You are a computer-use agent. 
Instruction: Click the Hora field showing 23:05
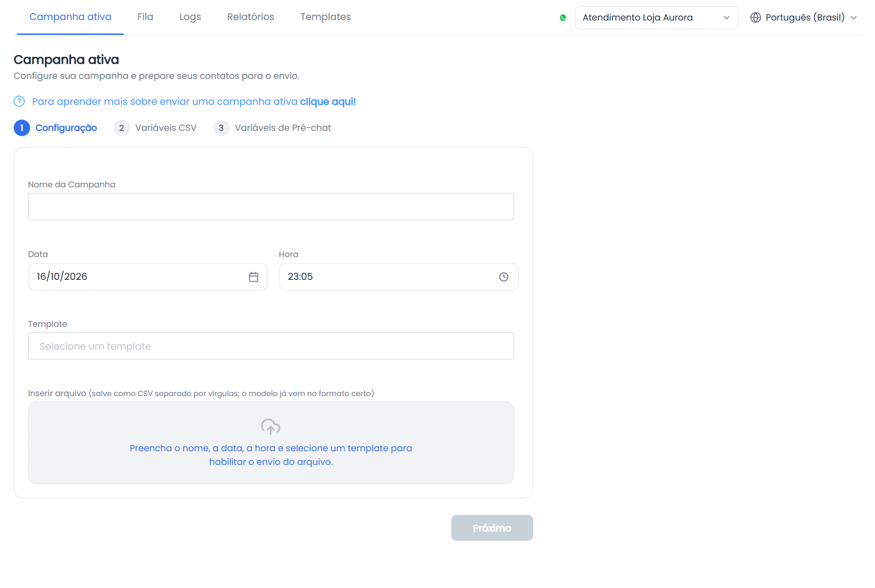(x=398, y=277)
